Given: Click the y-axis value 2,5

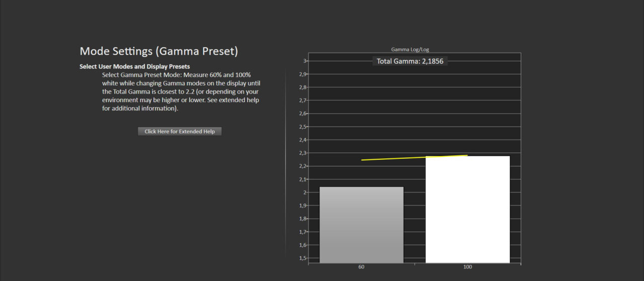Looking at the screenshot, I should [x=302, y=127].
